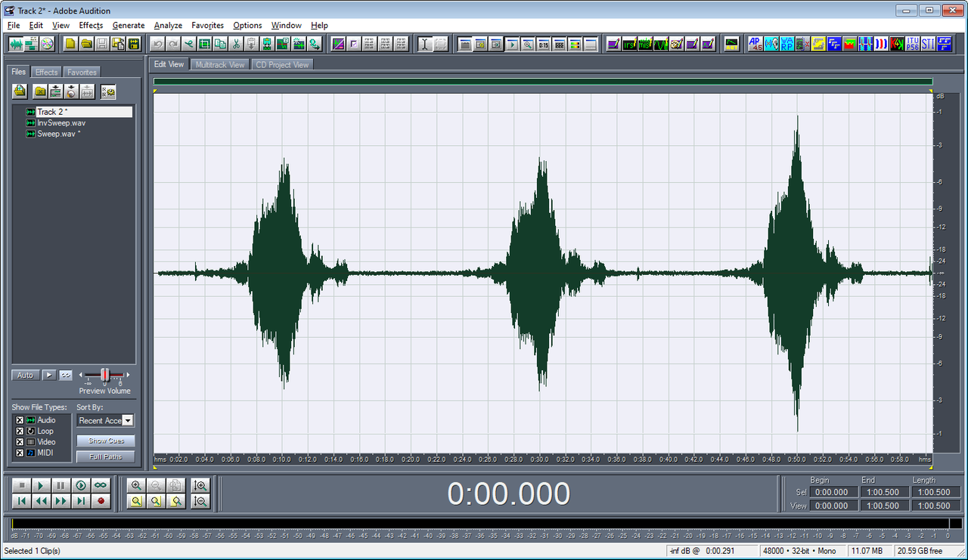This screenshot has height=560, width=968.
Task: Click the transport Stop button
Action: pos(21,485)
